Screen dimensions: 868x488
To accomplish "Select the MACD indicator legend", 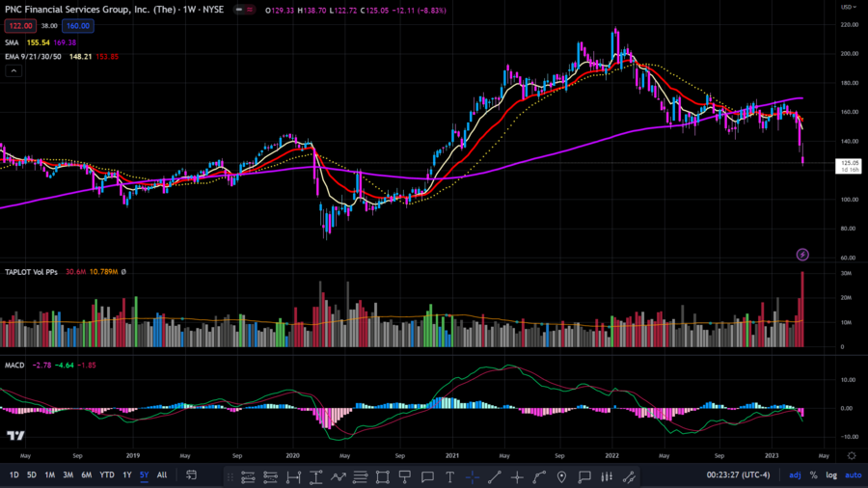I will 14,366.
